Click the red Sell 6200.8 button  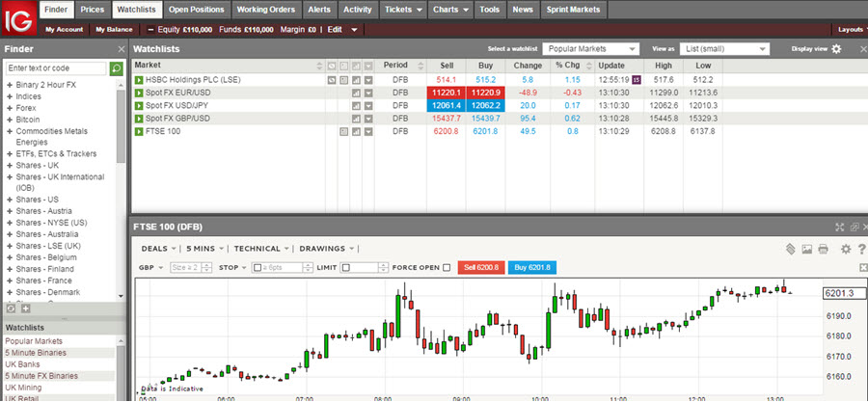coord(481,268)
